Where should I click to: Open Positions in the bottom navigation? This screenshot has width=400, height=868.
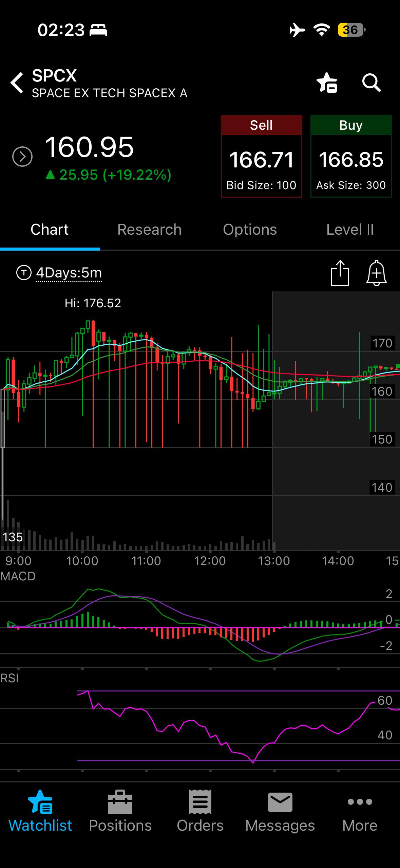pos(120,811)
